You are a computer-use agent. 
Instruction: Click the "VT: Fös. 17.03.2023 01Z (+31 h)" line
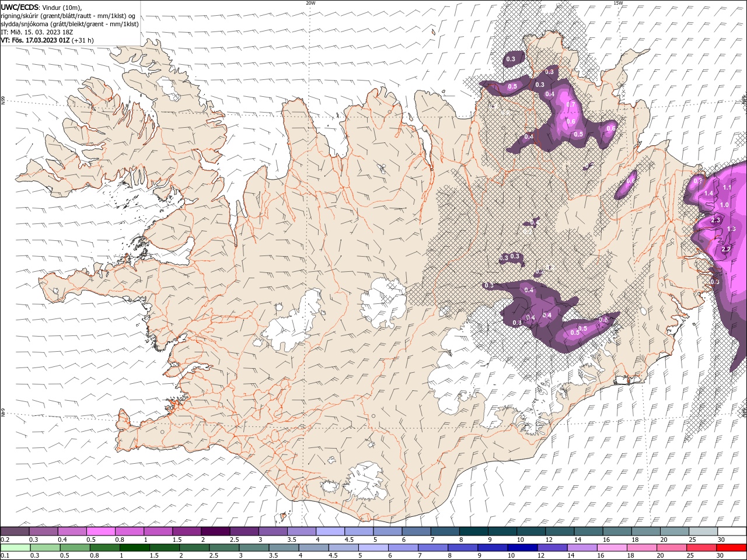47,40
